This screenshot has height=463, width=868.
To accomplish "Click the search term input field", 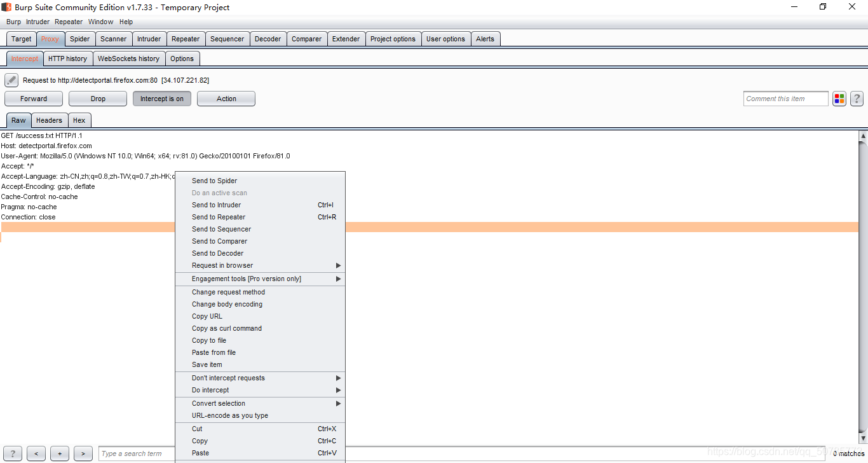I will click(462, 453).
